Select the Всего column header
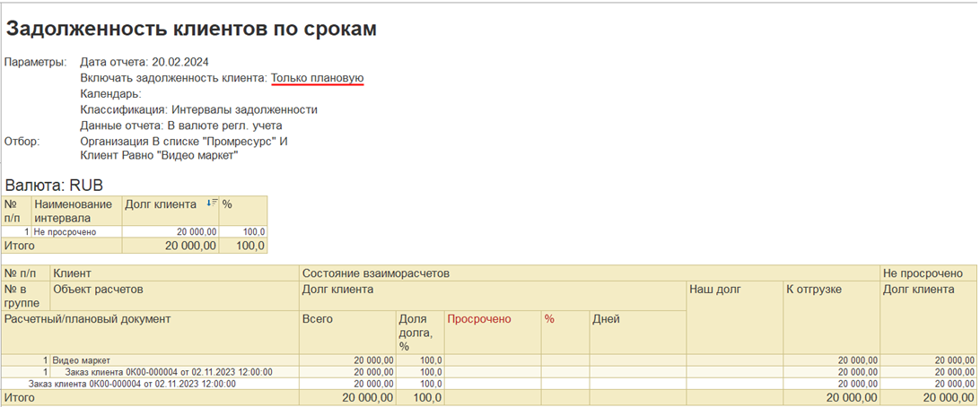The width and height of the screenshot is (980, 407). coord(347,332)
